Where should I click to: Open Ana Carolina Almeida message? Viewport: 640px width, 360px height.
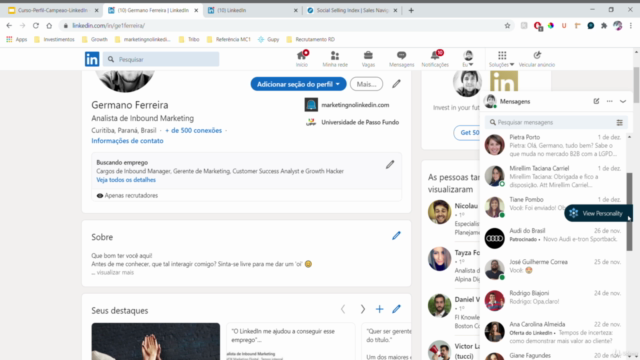pos(553,332)
